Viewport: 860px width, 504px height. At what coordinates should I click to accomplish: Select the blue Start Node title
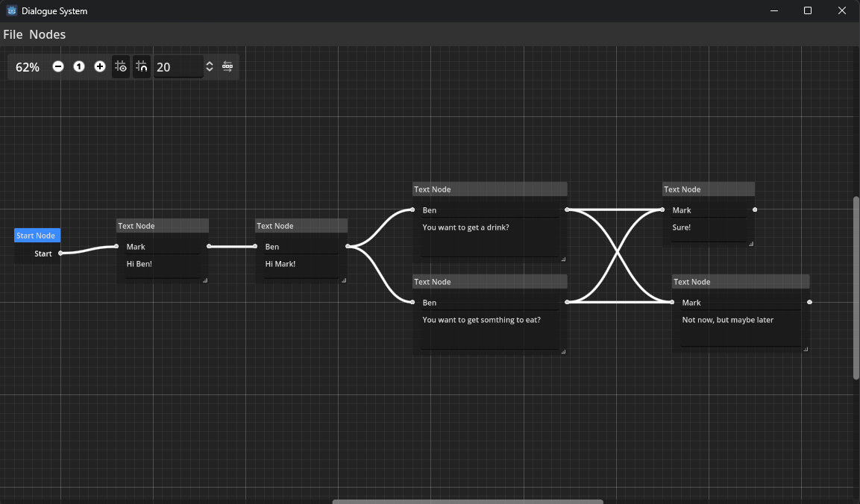point(37,236)
